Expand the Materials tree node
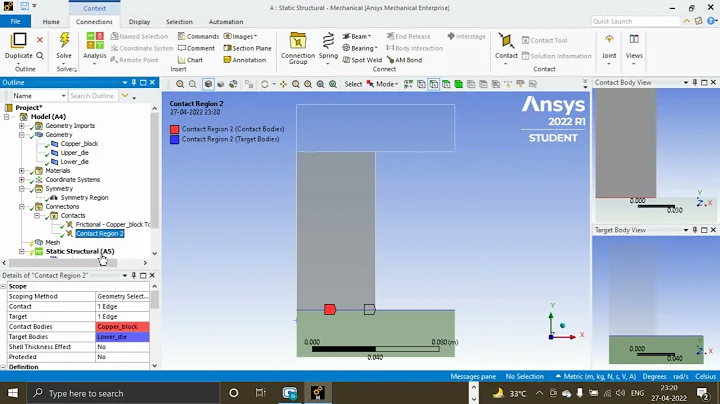720x404 pixels. pyautogui.click(x=22, y=171)
